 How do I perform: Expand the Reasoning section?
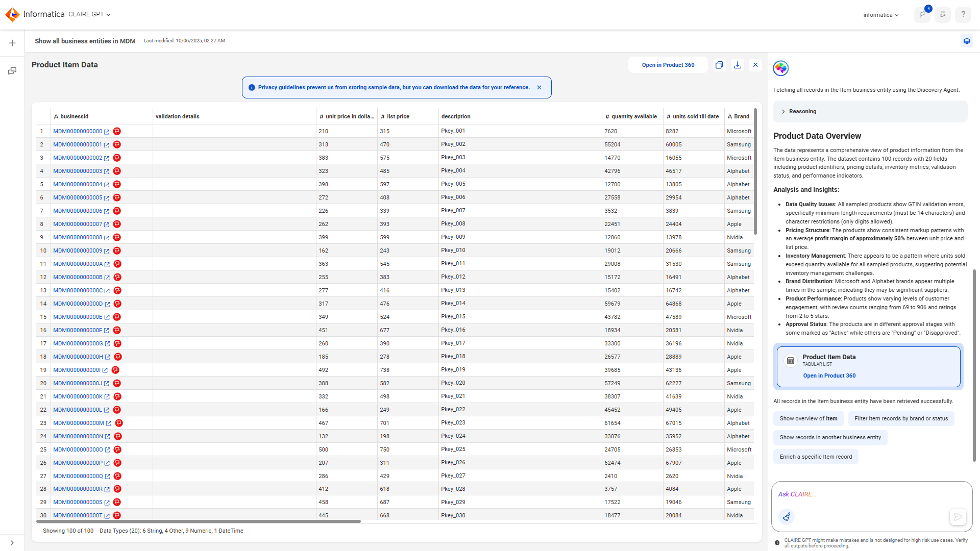(x=870, y=111)
